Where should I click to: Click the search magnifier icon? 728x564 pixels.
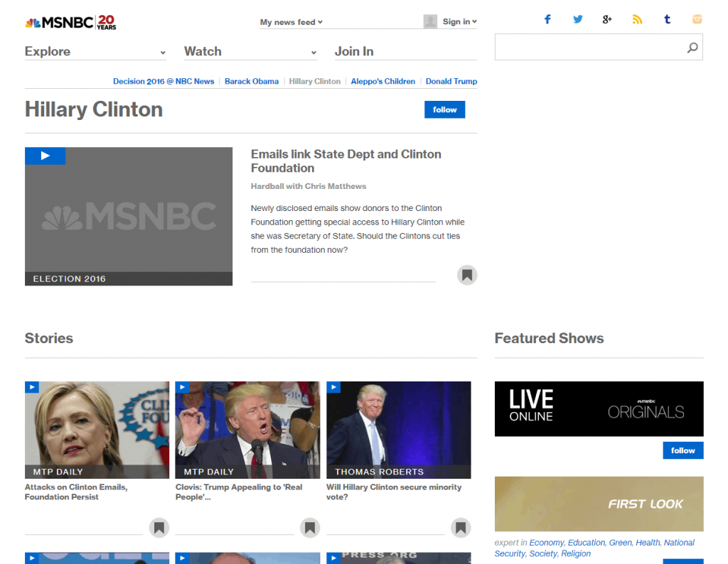tap(692, 48)
